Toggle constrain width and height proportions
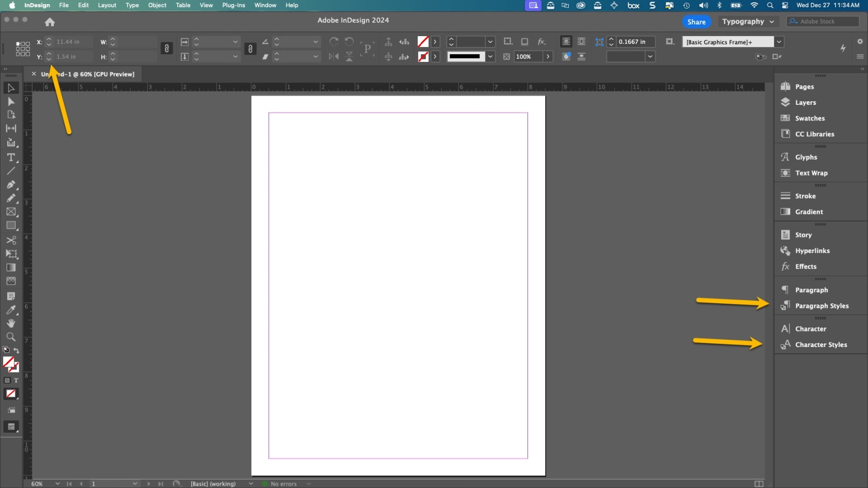 point(166,49)
